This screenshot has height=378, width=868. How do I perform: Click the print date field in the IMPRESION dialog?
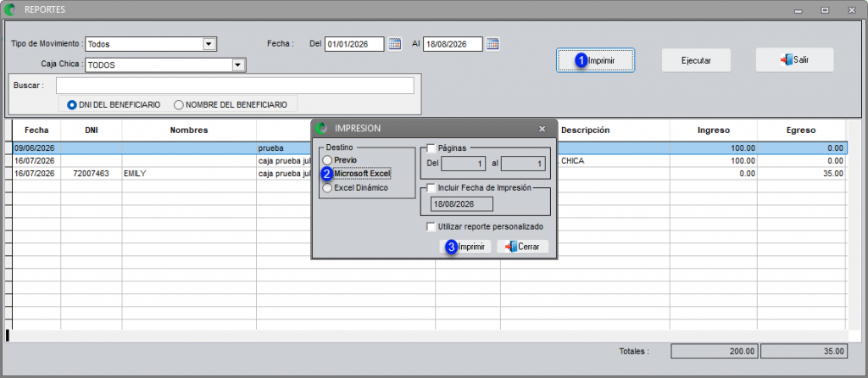click(x=462, y=204)
